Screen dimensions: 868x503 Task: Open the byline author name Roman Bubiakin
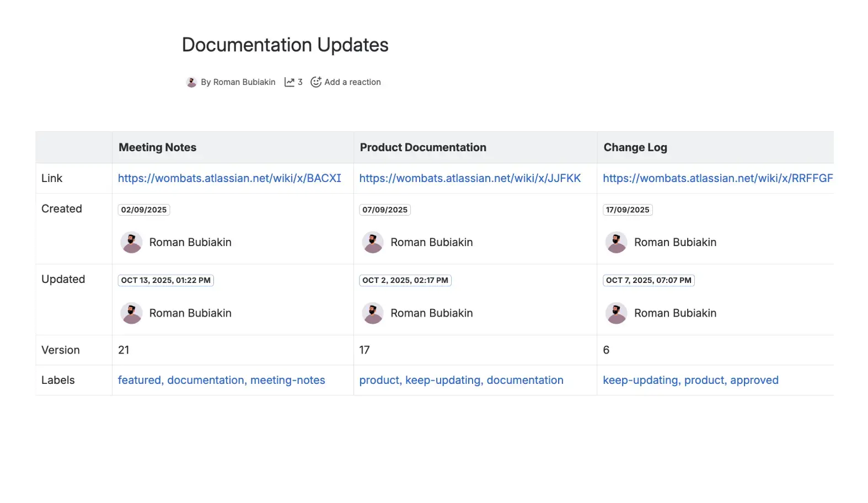[x=244, y=82]
